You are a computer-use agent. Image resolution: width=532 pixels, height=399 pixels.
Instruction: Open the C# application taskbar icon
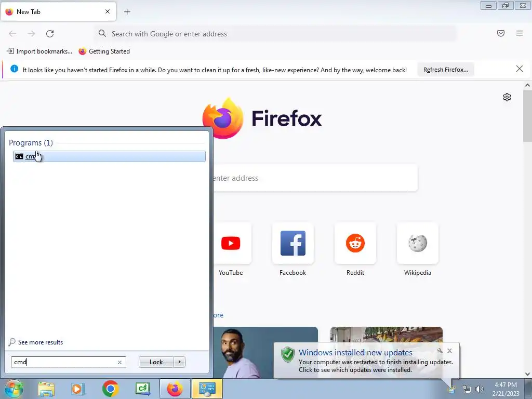click(x=142, y=389)
